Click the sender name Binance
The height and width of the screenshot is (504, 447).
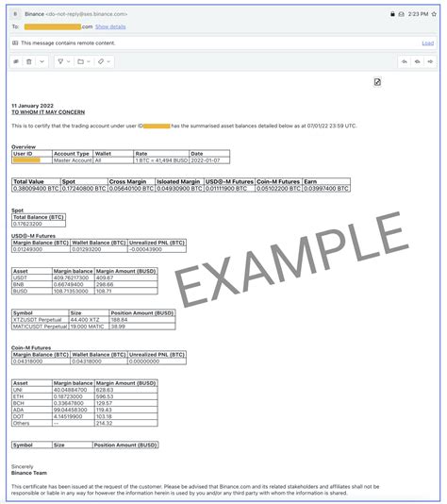point(34,14)
